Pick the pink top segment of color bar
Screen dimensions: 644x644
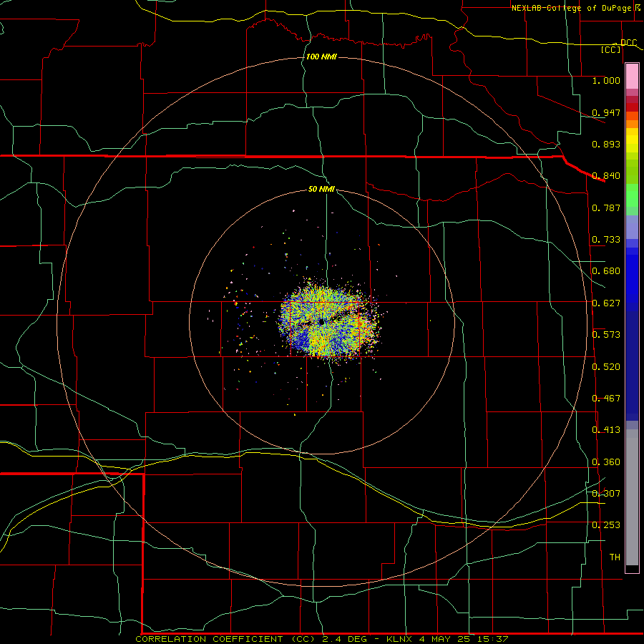[632, 77]
